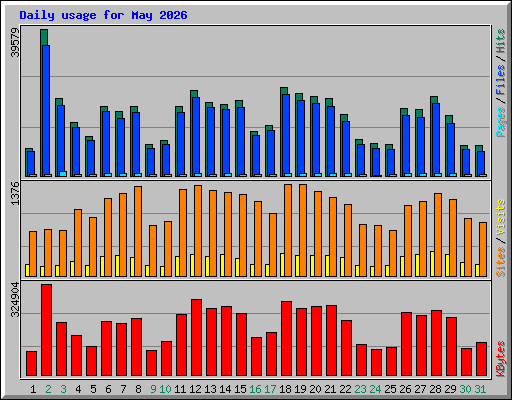The image size is (512, 400).
Task: Click the blue files bar for day 12
Action: pos(196,137)
